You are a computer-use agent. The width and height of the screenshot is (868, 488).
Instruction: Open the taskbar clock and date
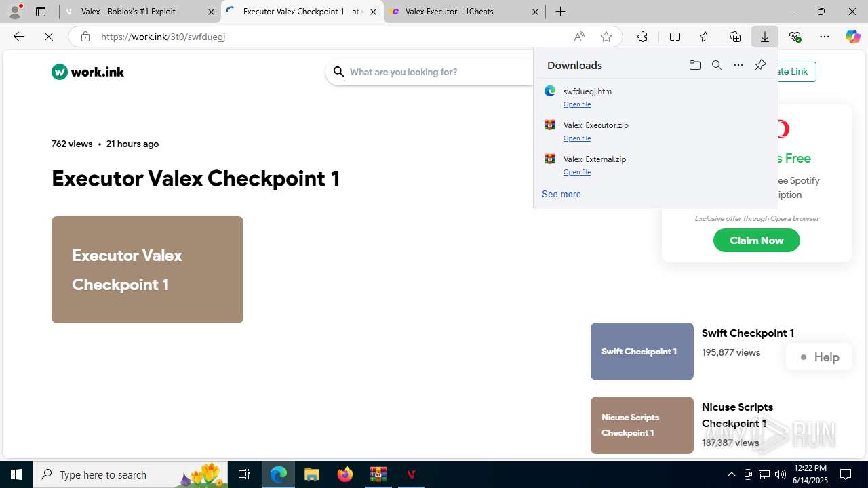pos(810,474)
